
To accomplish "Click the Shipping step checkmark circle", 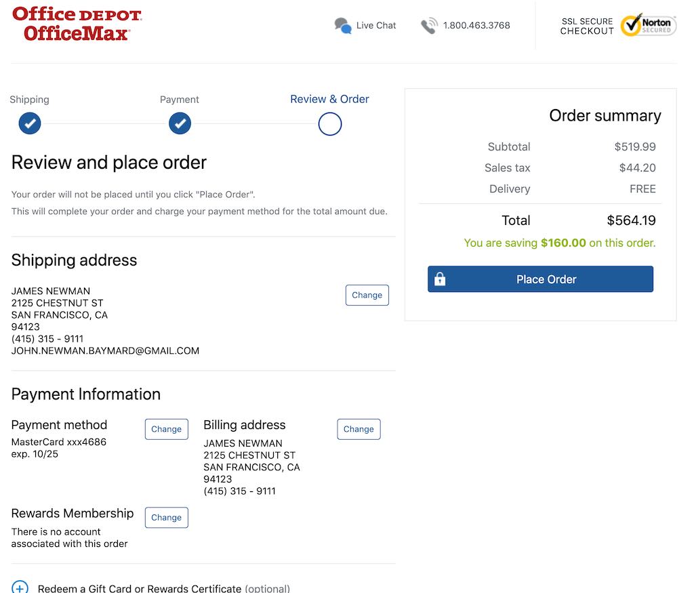I will [30, 124].
